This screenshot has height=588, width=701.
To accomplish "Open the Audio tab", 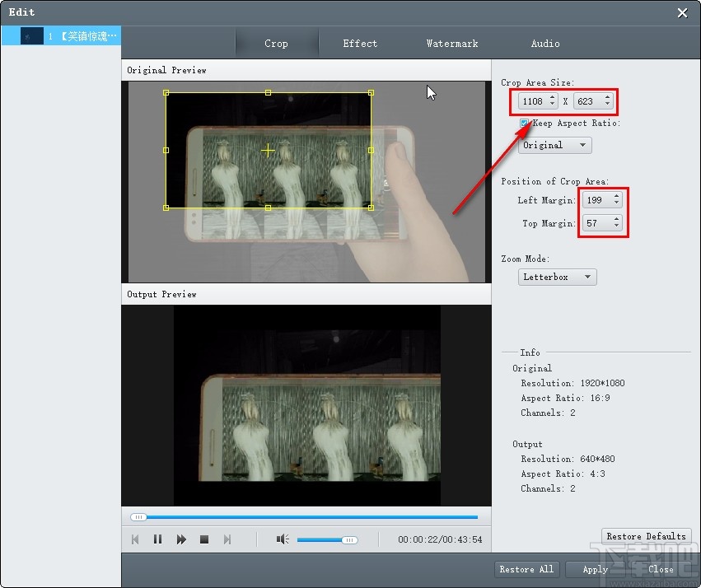I will [545, 44].
